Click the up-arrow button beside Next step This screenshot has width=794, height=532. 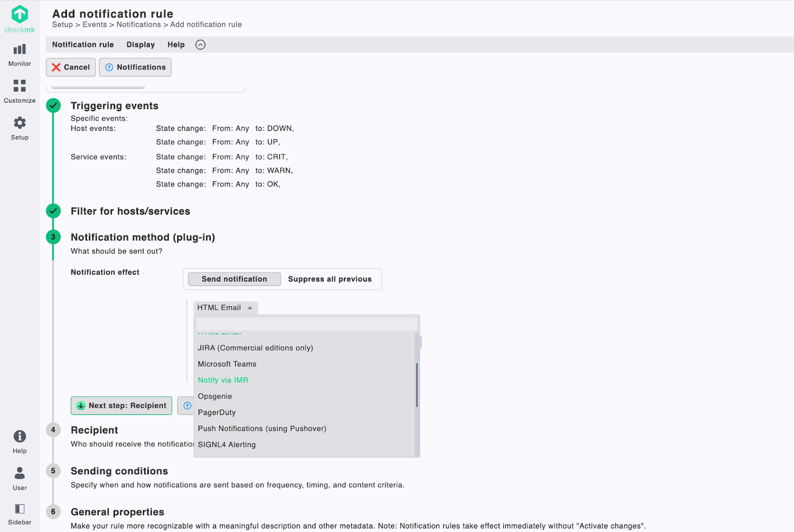[x=187, y=406]
